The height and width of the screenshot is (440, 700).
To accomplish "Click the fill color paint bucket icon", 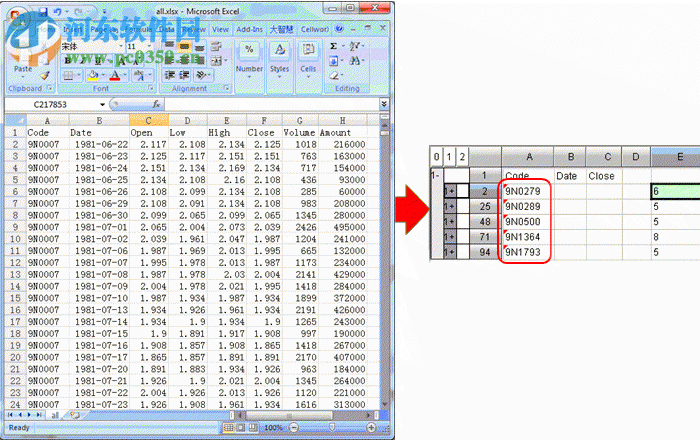I will coord(93,75).
